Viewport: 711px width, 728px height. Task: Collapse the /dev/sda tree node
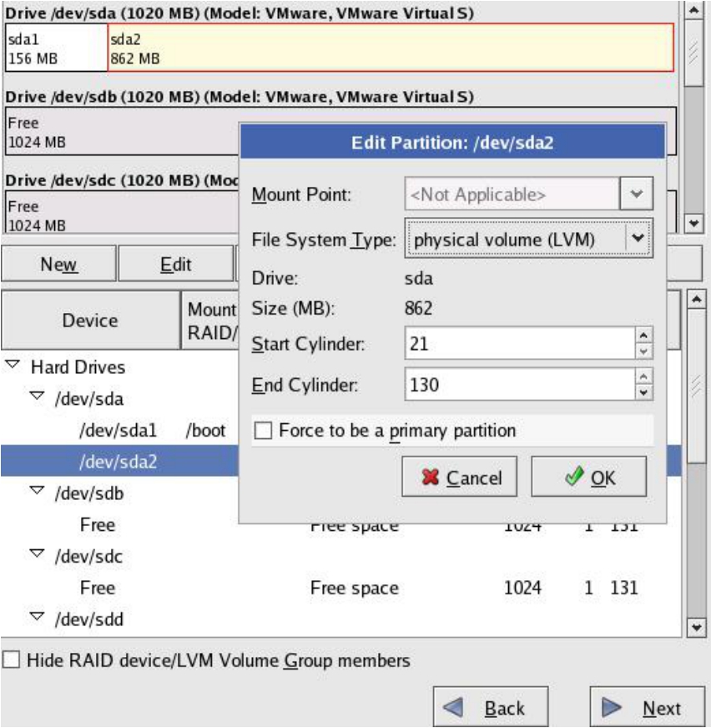[x=37, y=398]
